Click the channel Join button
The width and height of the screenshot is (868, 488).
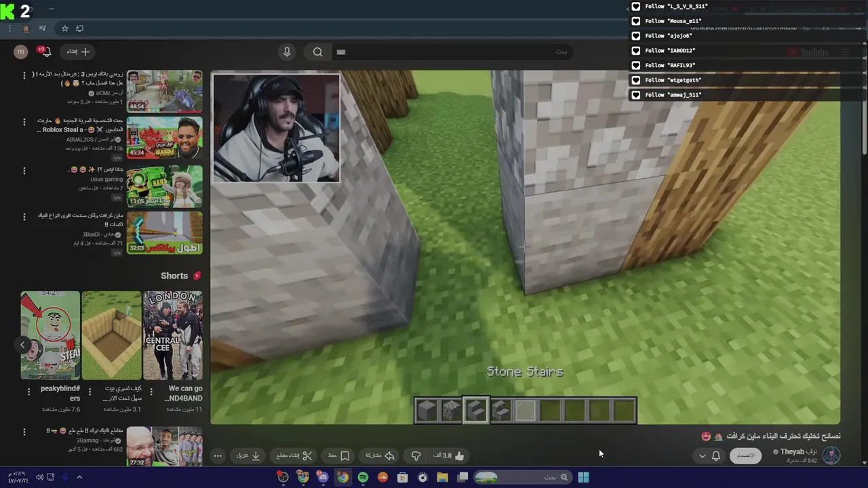[x=745, y=455]
